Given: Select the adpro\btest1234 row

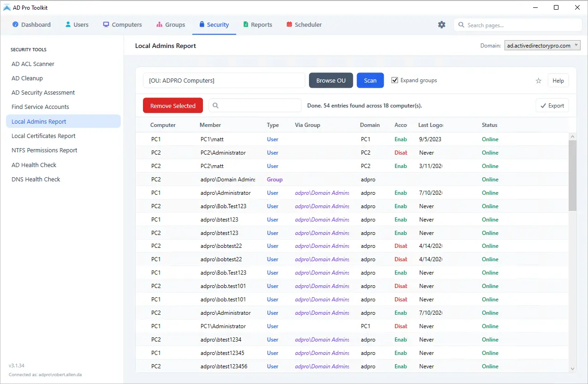Looking at the screenshot, I should click(x=352, y=339).
